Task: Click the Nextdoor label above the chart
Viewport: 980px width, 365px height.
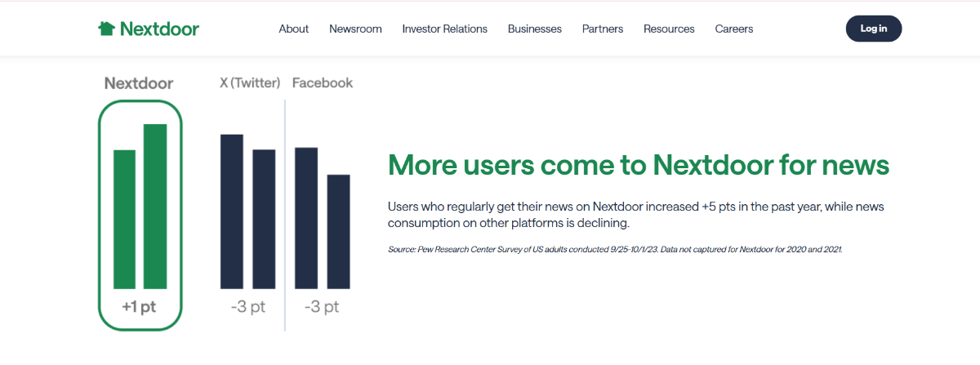Action: coord(139,83)
